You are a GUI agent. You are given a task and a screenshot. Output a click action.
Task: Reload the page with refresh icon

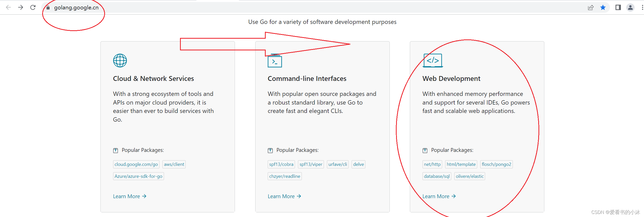(x=33, y=7)
